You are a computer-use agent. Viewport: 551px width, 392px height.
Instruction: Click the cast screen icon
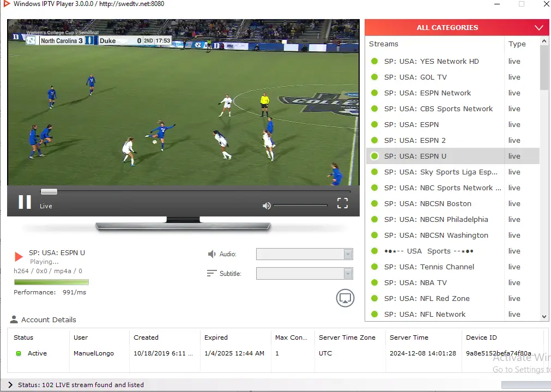coord(345,298)
